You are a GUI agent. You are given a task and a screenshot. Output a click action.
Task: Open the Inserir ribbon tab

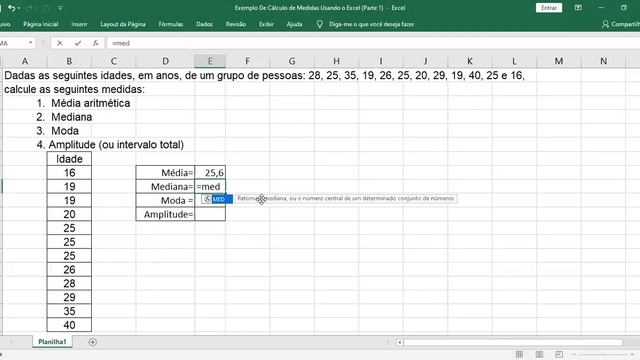pos(79,24)
